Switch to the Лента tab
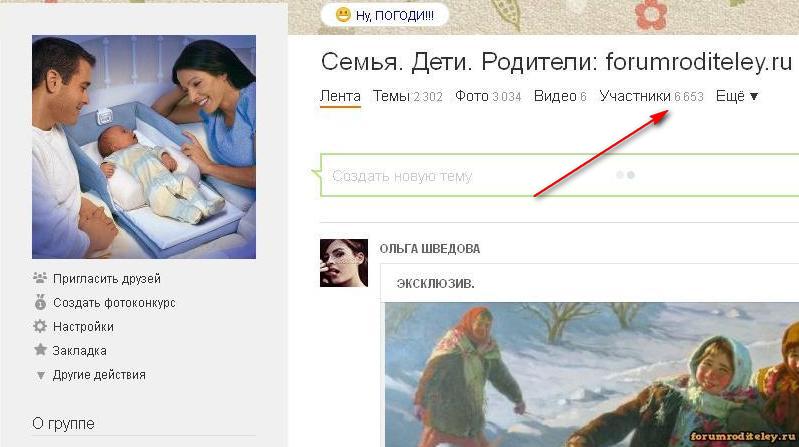The width and height of the screenshot is (799, 447). (x=340, y=96)
